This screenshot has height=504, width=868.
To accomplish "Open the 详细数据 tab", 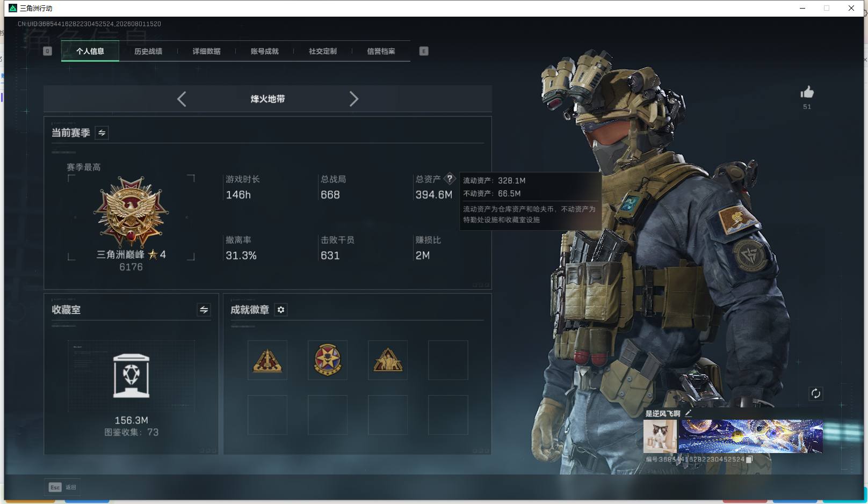I will coord(206,51).
